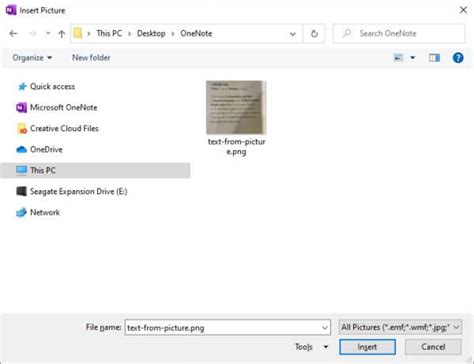Image resolution: width=474 pixels, height=364 pixels.
Task: Toggle the preview pane
Action: tap(434, 58)
